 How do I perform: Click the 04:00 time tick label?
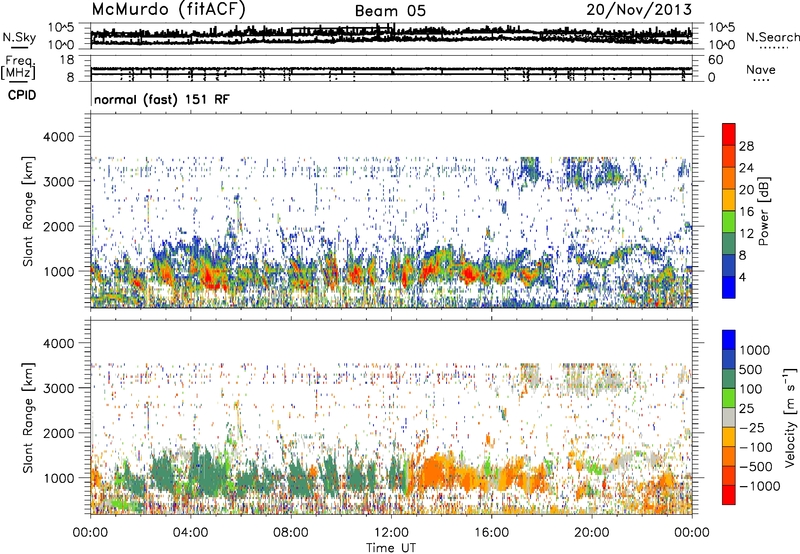(x=190, y=533)
